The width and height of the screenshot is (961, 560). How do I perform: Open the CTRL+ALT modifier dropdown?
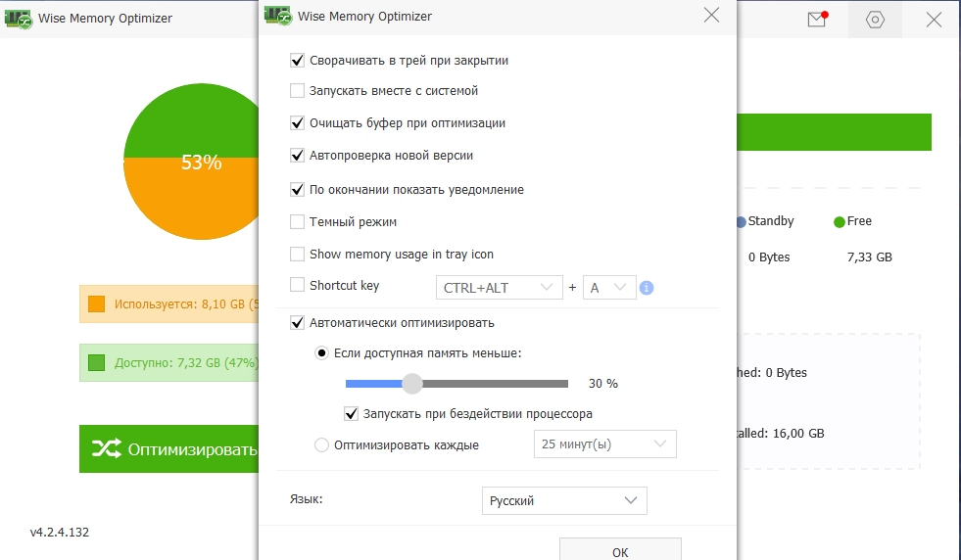point(499,288)
